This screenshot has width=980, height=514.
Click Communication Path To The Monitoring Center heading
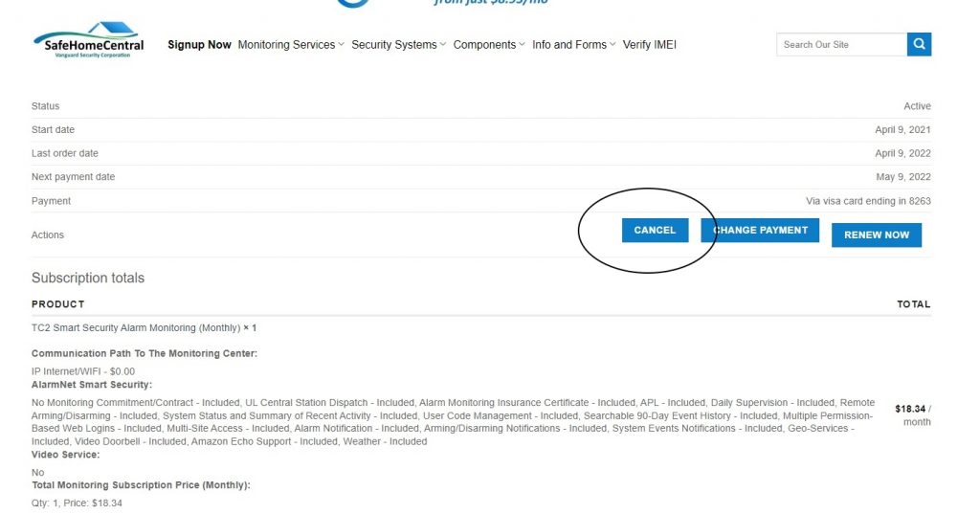pos(145,353)
